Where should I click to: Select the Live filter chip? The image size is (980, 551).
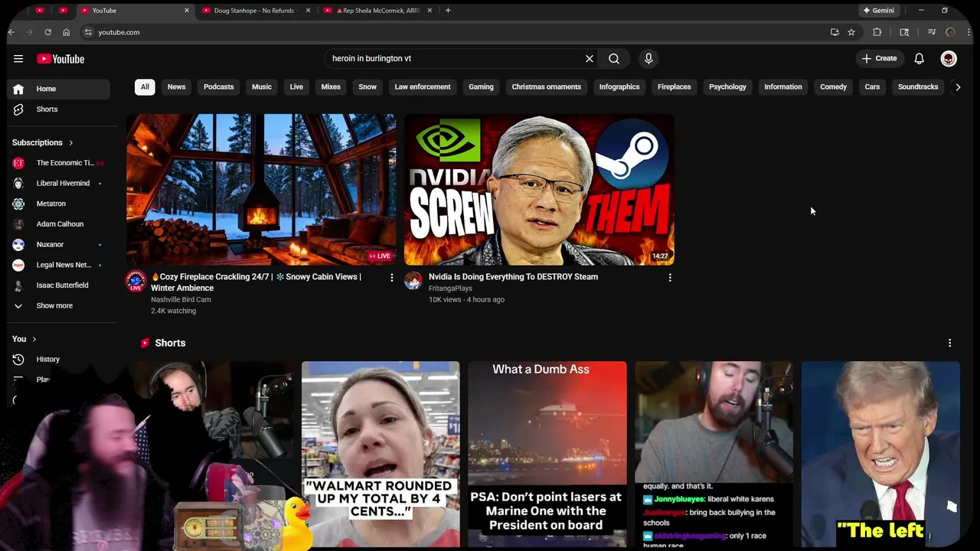coord(296,87)
